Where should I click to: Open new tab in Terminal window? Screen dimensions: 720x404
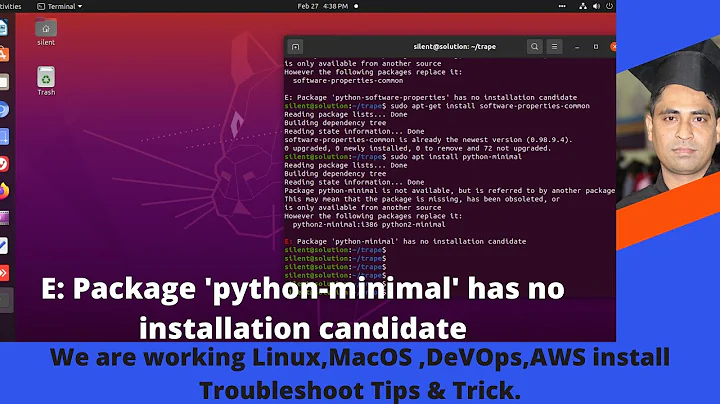tap(295, 47)
